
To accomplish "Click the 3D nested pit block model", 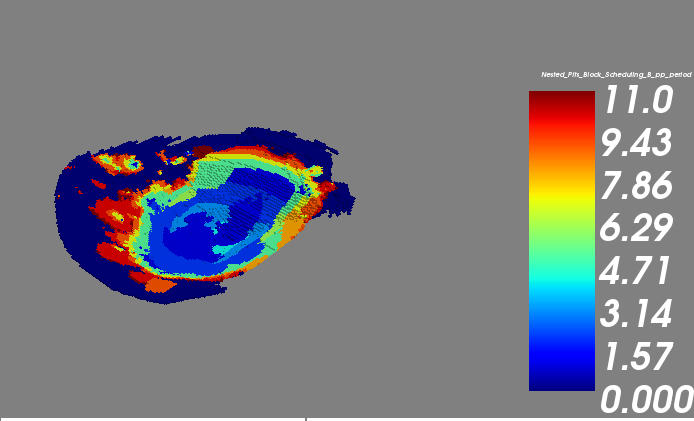I will 204,216.
